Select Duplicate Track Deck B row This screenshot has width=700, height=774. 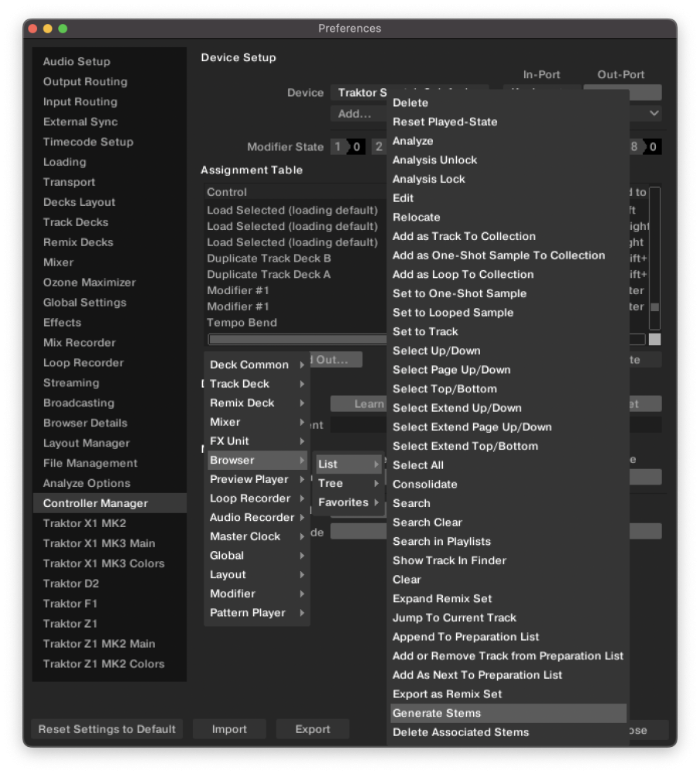[x=296, y=259]
